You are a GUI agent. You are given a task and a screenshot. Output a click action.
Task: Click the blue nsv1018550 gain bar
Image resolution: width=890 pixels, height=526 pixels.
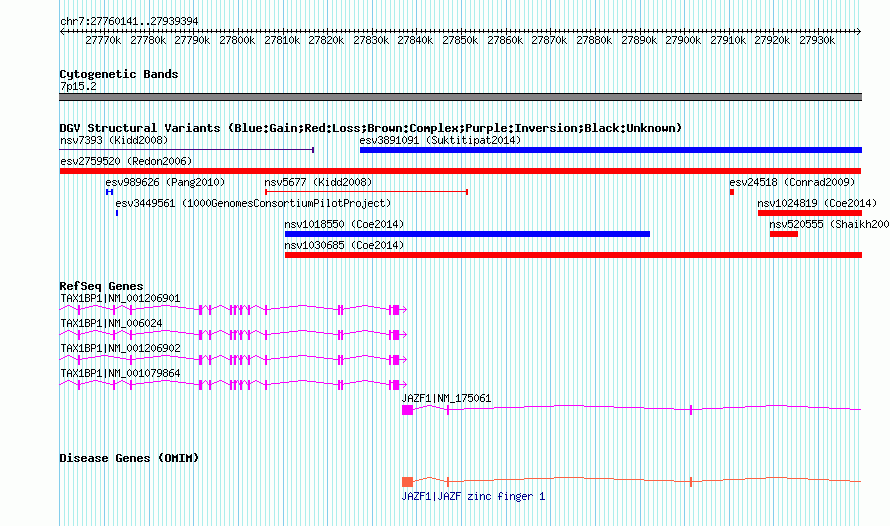(x=467, y=234)
